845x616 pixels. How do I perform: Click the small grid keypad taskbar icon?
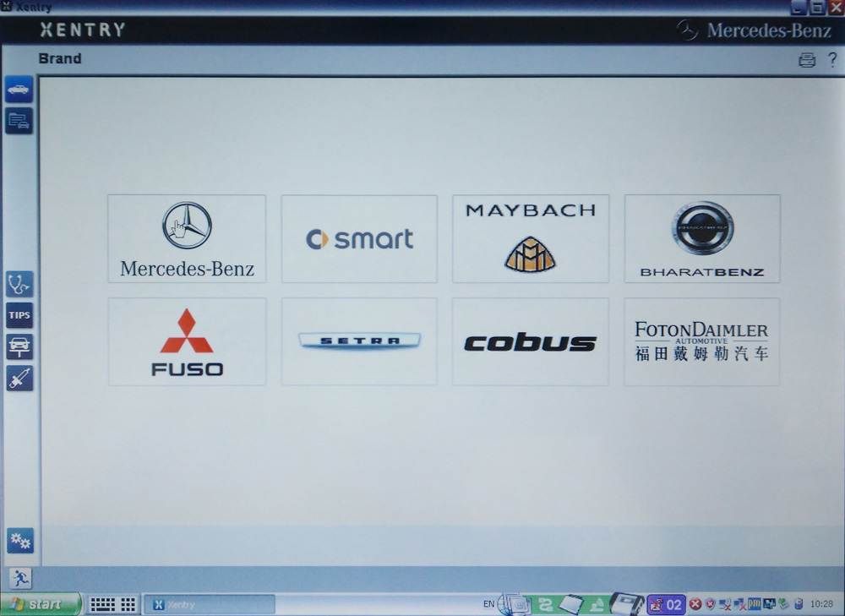pyautogui.click(x=128, y=605)
